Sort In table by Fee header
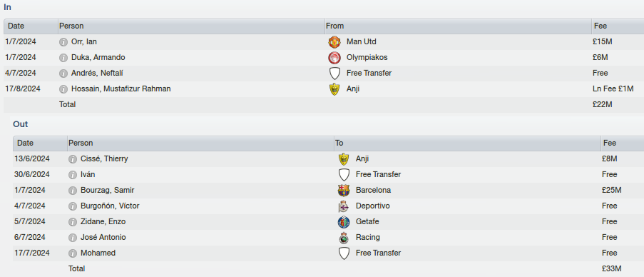 pyautogui.click(x=618, y=26)
